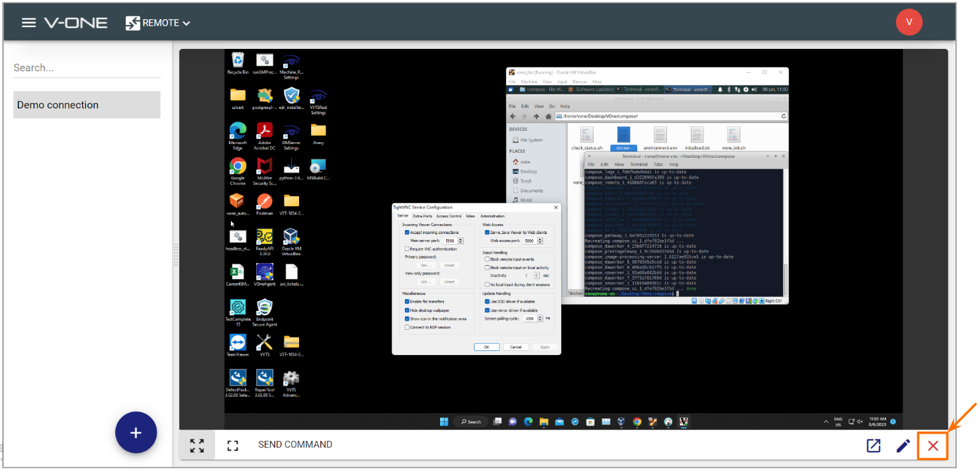Show hidden tray icons chevron
The width and height of the screenshot is (980, 470).
(x=826, y=421)
